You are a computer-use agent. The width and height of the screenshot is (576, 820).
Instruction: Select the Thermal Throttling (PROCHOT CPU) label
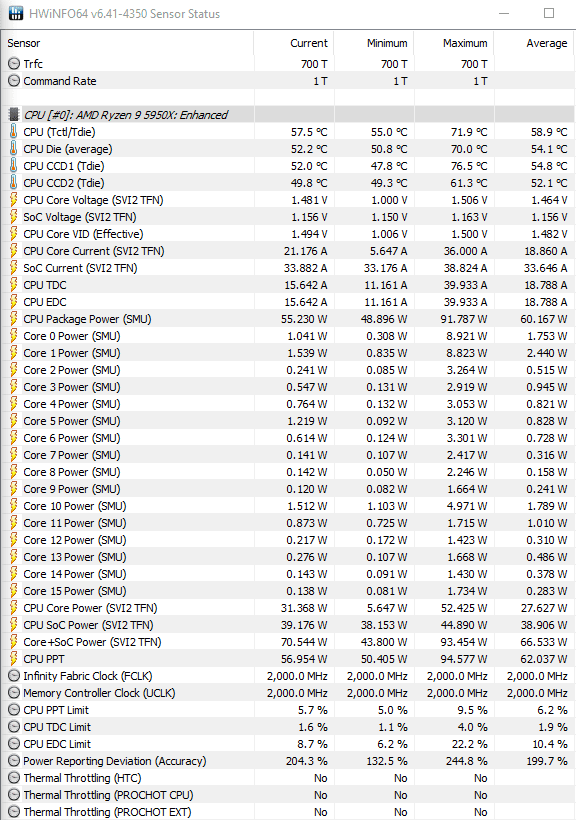108,795
